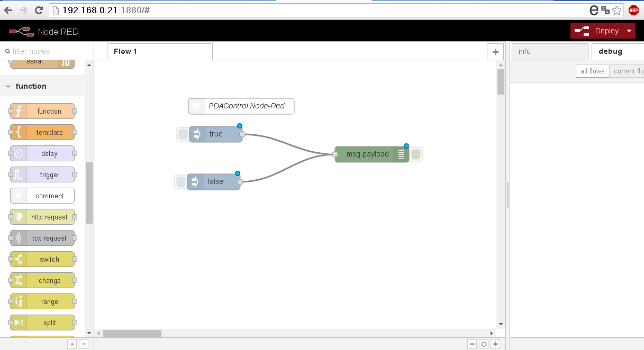Add a new flow tab with plus
644x350 pixels.
click(x=495, y=52)
